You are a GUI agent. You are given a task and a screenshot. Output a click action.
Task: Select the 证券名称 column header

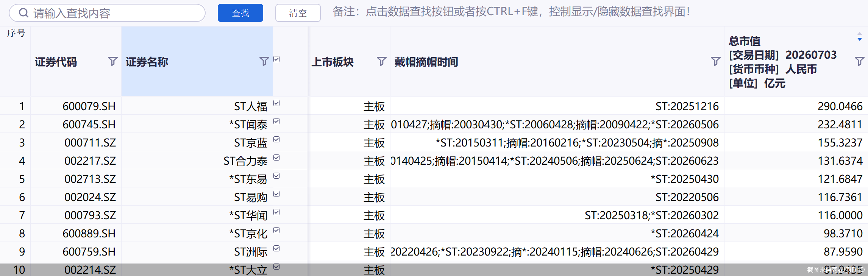[x=197, y=61]
